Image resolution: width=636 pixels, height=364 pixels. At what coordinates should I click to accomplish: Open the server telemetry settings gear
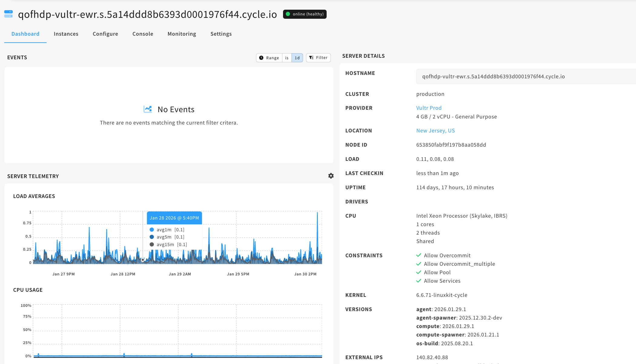[331, 176]
